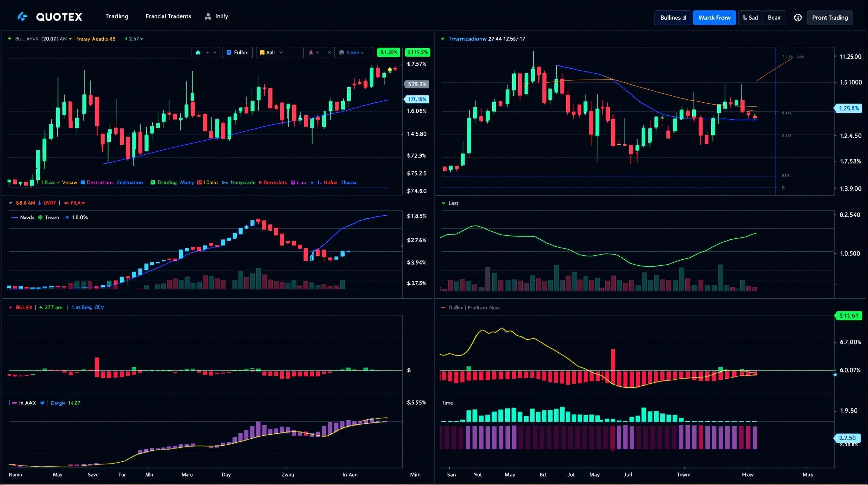Click the globe icon near Front Trading
868x485 pixels.
[x=798, y=18]
